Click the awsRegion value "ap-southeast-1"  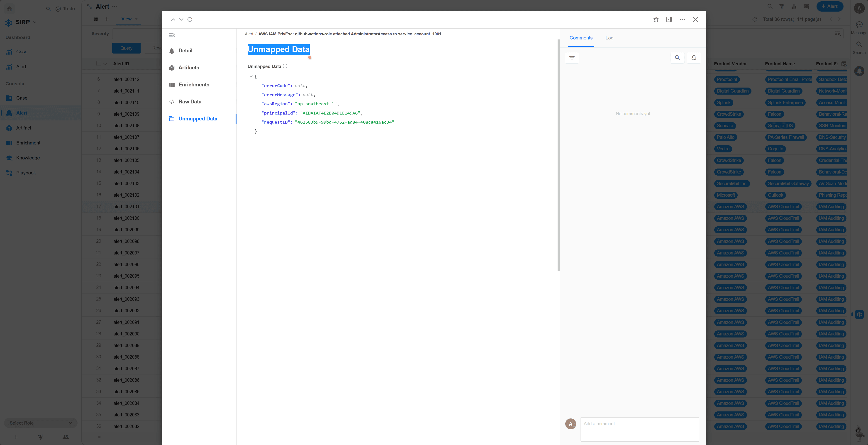316,104
